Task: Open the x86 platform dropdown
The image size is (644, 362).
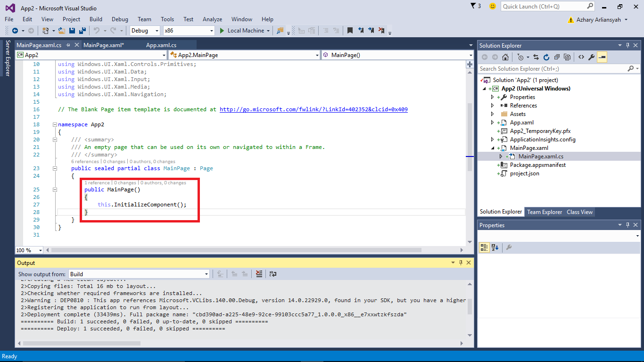Action: pyautogui.click(x=189, y=31)
